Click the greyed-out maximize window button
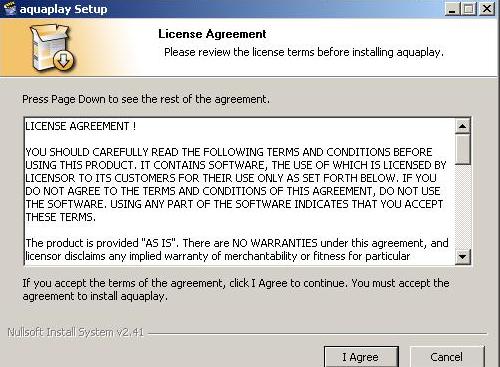This screenshot has height=367, width=500. (469, 8)
